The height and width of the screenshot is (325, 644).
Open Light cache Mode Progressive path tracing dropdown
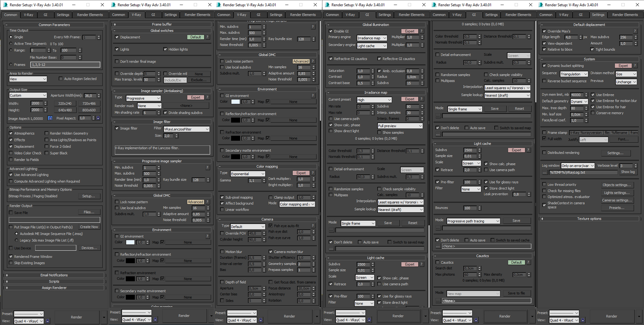473,221
